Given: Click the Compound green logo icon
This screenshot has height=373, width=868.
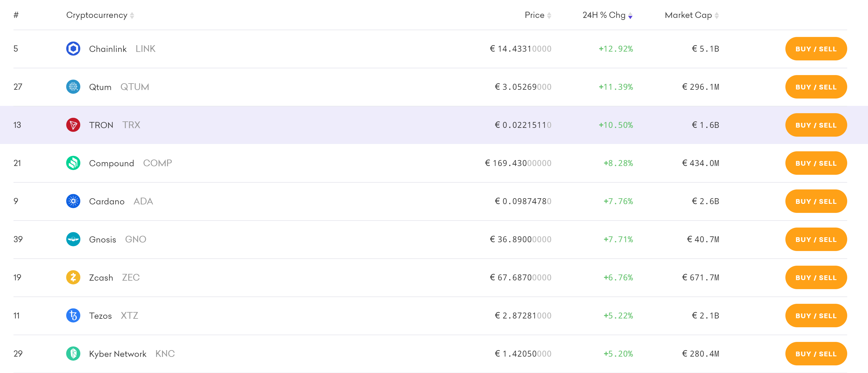Looking at the screenshot, I should click(x=73, y=163).
